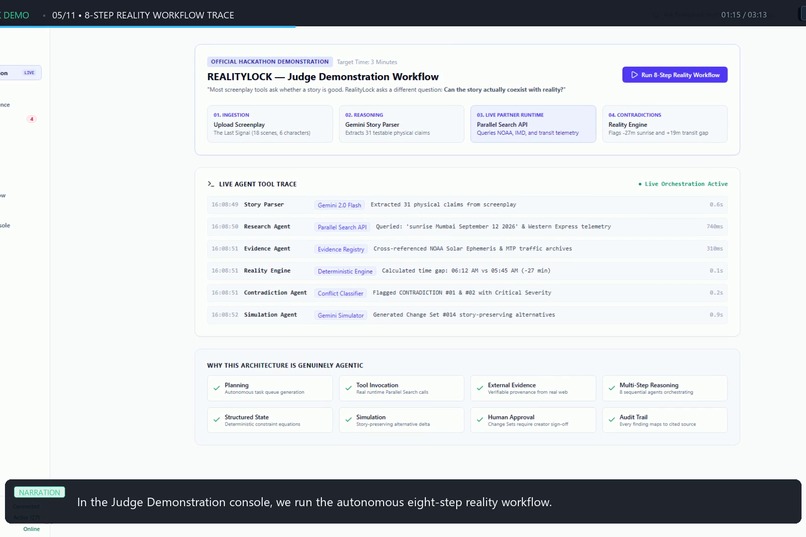806x537 pixels.
Task: Click the checkmark icon beside External Evidence
Action: [480, 388]
